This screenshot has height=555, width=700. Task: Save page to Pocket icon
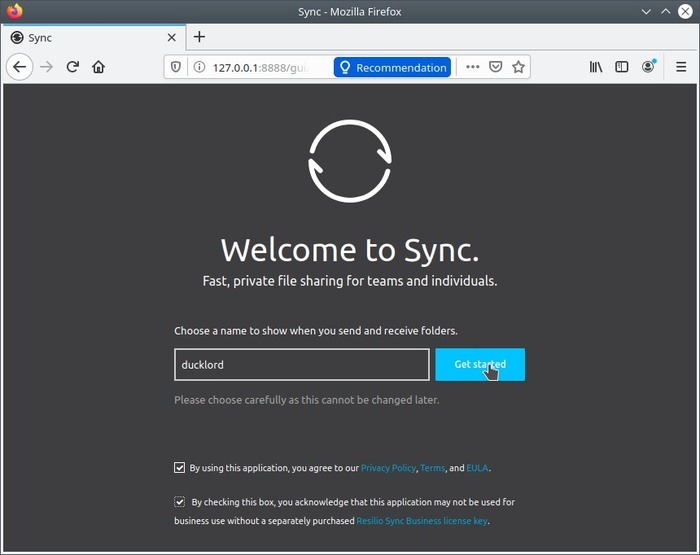(x=496, y=67)
